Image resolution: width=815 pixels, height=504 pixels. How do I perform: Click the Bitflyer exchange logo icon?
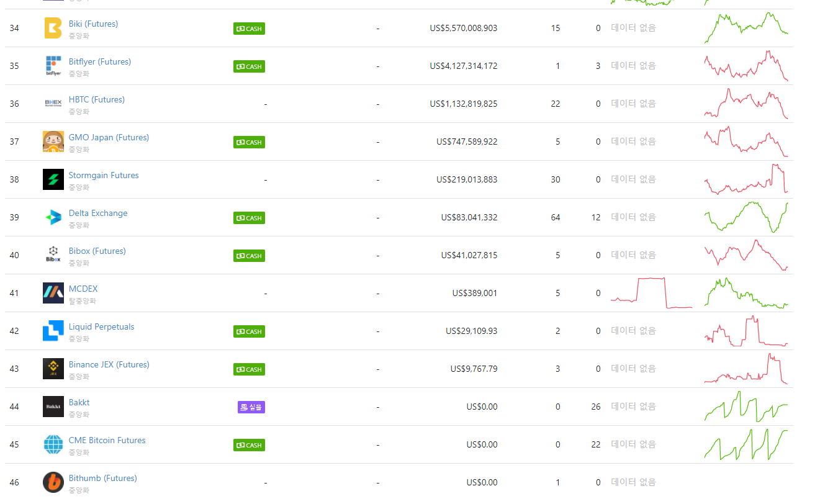[53, 66]
